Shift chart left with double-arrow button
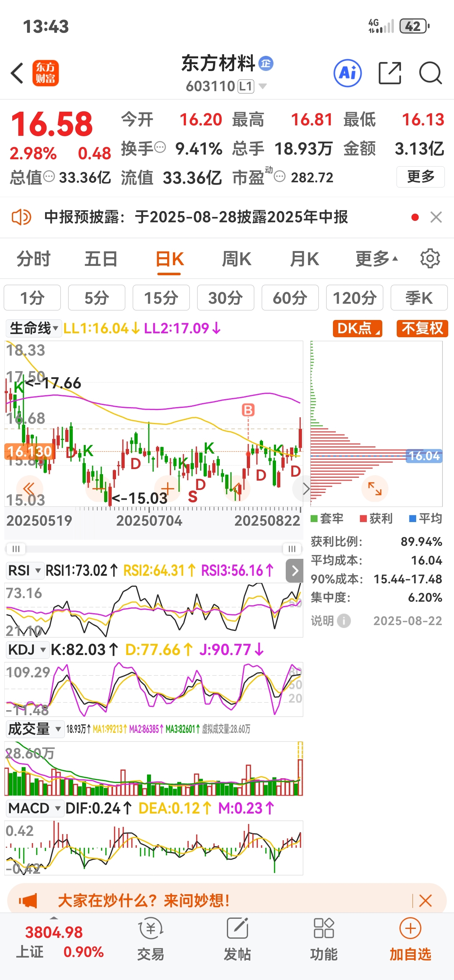 (x=29, y=489)
